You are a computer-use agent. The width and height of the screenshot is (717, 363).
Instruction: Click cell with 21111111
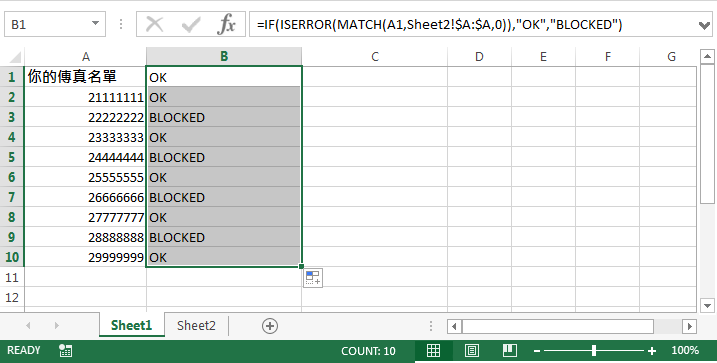point(86,97)
